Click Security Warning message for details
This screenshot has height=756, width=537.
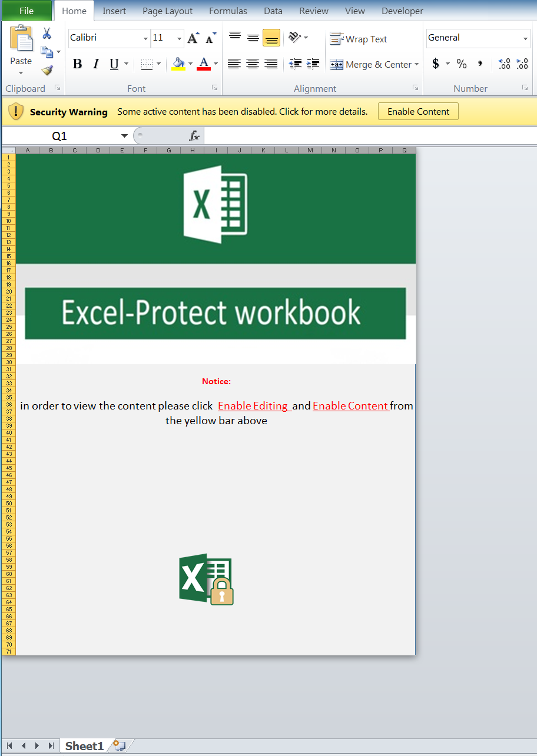click(242, 112)
